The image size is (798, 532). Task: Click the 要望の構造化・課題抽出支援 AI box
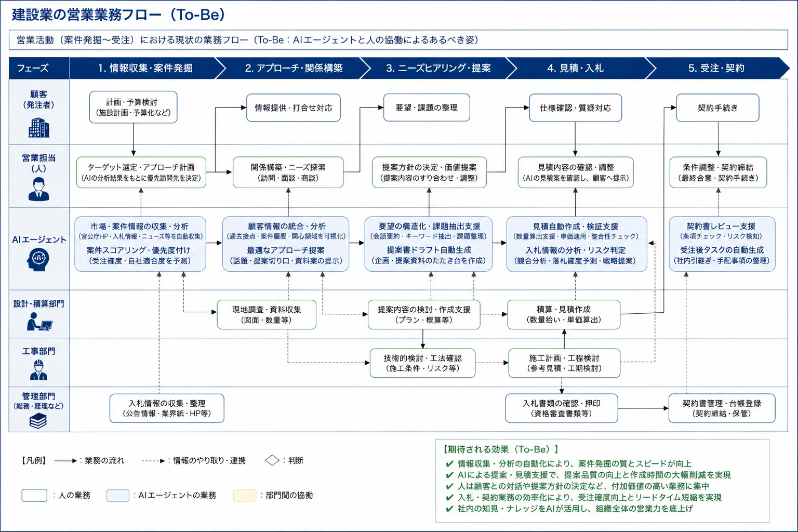(429, 244)
